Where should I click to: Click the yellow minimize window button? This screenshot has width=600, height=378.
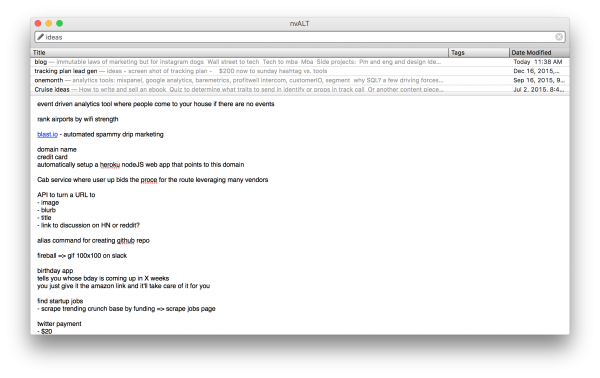click(49, 23)
